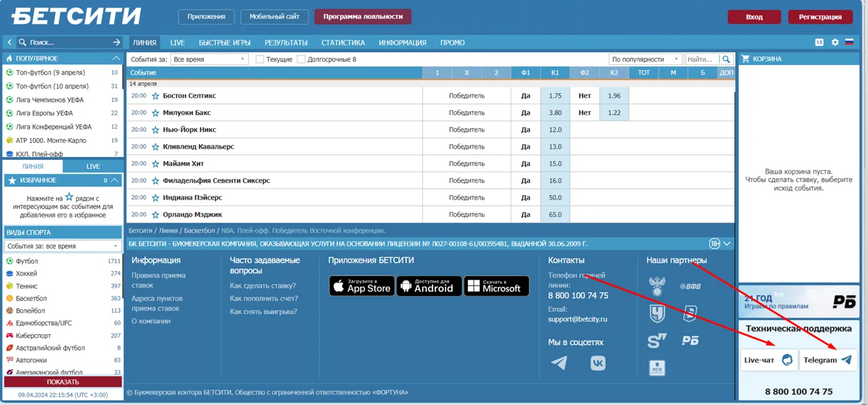Open the По популярности sort dropdown
This screenshot has width=868, height=405.
(x=645, y=59)
